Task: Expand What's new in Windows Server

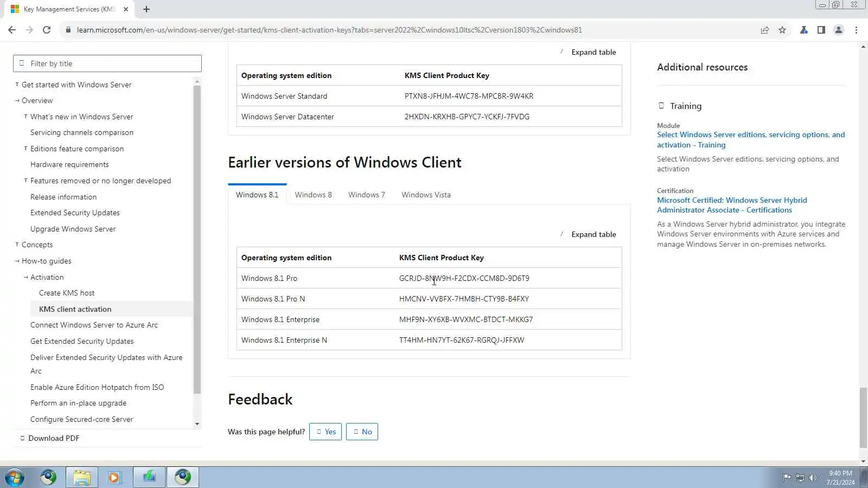Action: [25, 117]
